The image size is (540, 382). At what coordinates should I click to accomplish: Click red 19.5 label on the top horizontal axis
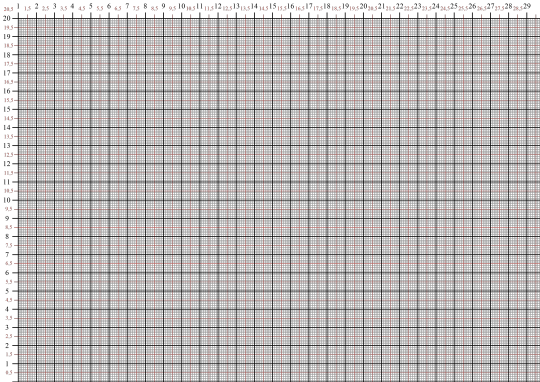coord(354,9)
